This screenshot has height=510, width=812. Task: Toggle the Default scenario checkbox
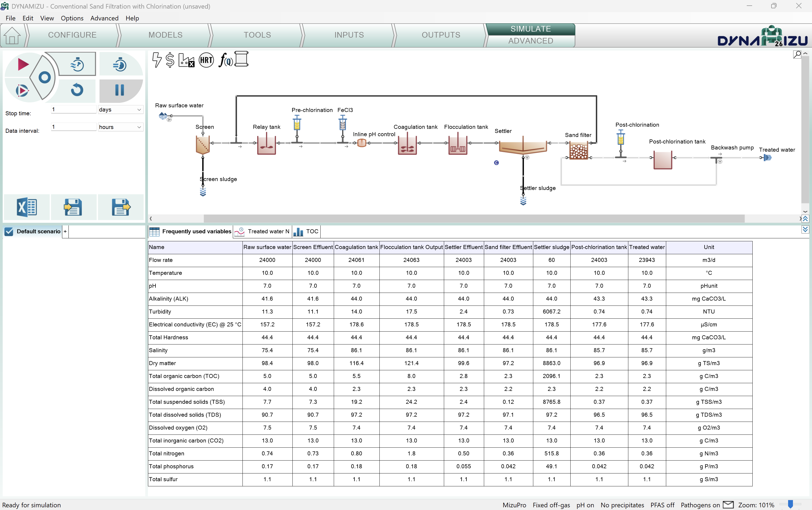[x=9, y=231]
